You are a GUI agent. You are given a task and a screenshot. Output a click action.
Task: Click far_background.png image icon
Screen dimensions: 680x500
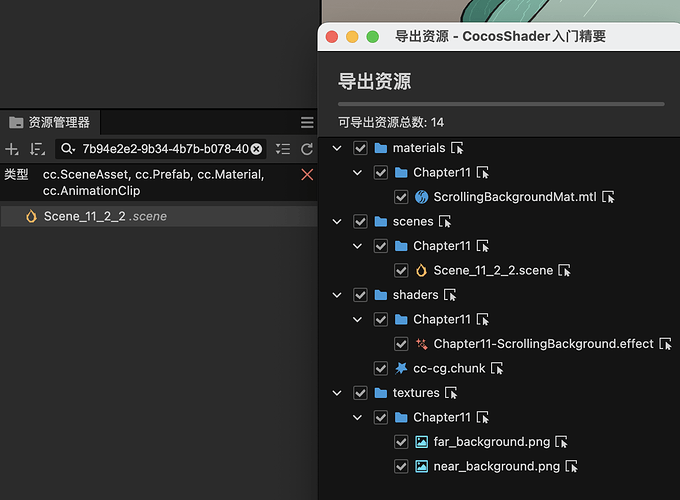(422, 442)
